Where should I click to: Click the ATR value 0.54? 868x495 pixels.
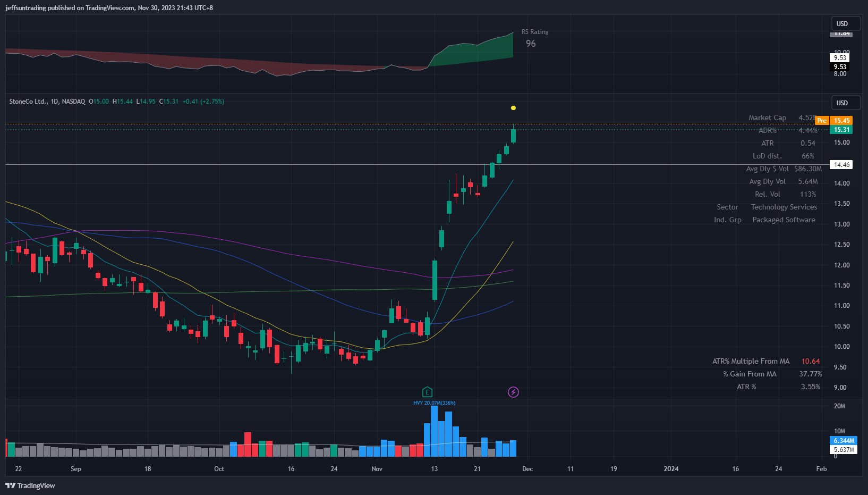point(808,143)
